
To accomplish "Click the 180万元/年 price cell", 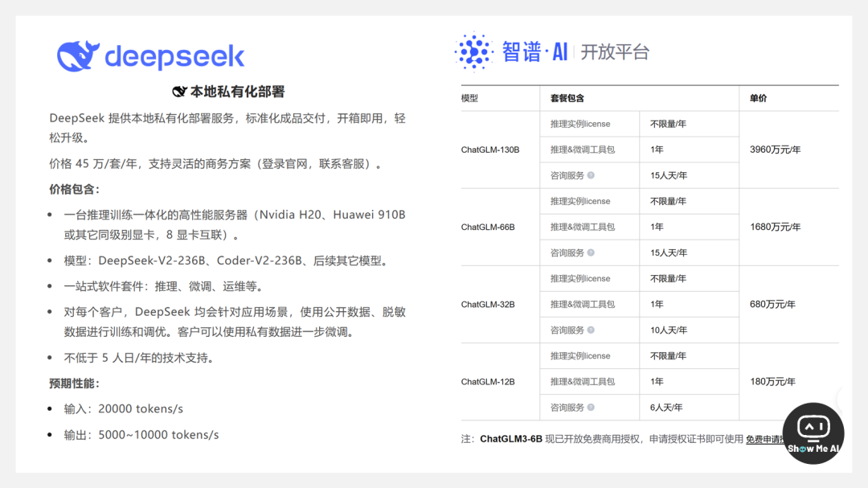I will pyautogui.click(x=772, y=382).
